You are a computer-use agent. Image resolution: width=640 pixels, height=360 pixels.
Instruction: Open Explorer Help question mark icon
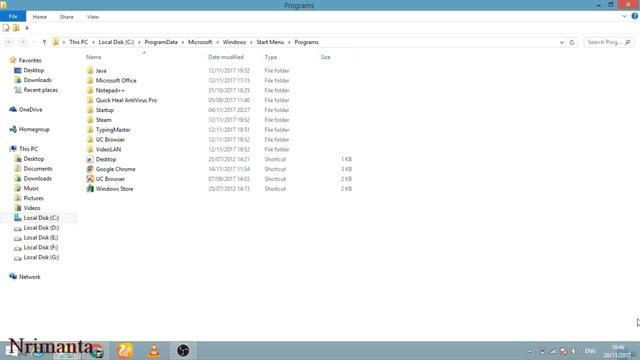(635, 16)
